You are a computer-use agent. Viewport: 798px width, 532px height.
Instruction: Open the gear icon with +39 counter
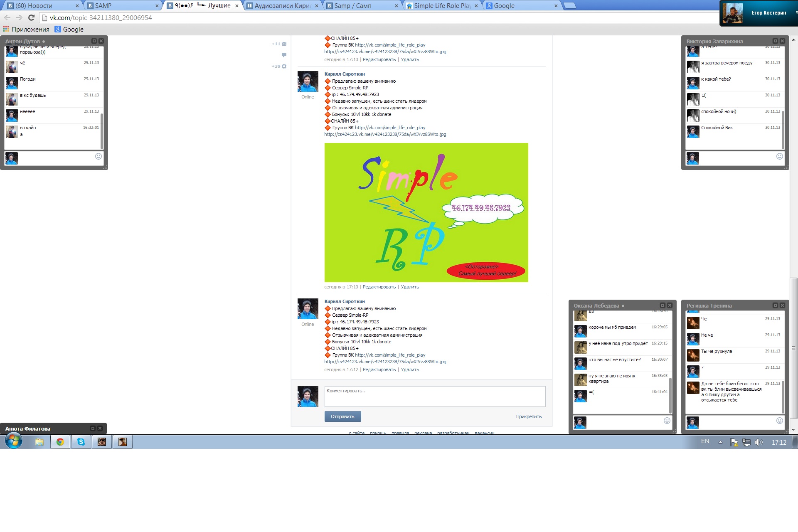[x=284, y=66]
